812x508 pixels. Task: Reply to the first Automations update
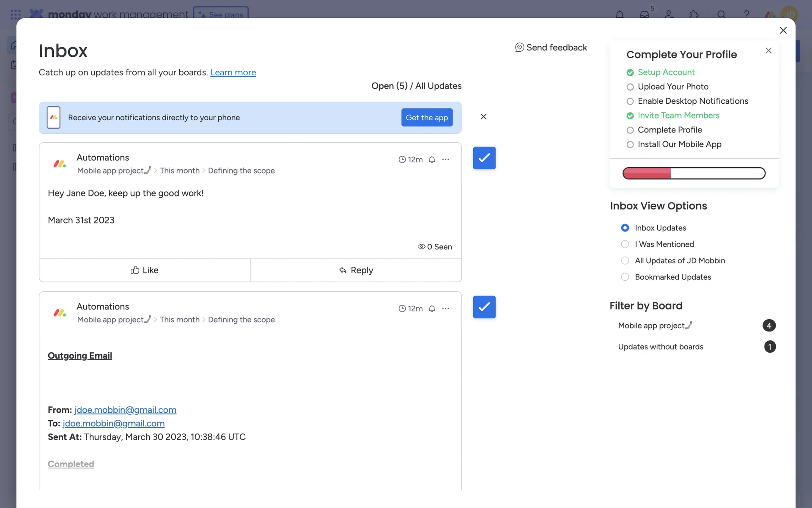(x=356, y=270)
